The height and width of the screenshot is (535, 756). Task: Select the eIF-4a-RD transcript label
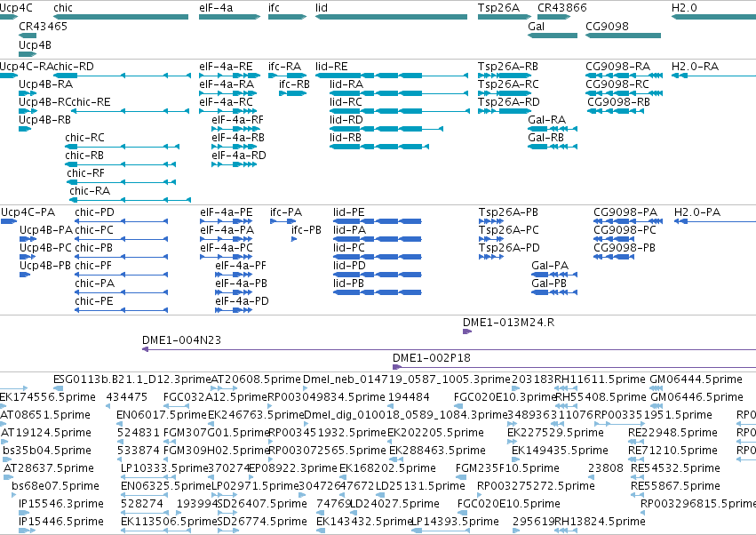[239, 156]
